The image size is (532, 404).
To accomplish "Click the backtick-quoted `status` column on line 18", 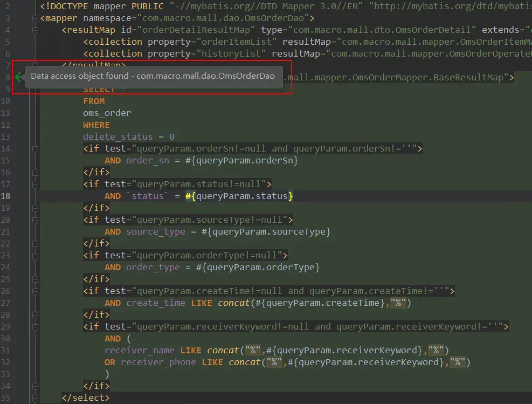I will [147, 196].
